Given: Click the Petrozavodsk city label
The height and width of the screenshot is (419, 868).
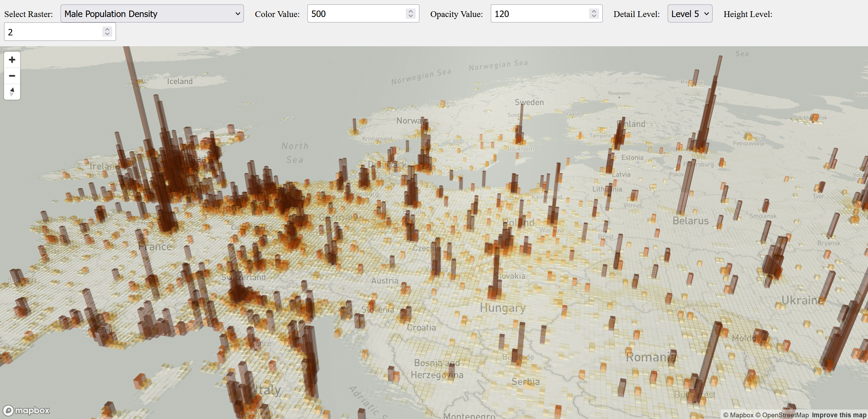Looking at the screenshot, I should [x=749, y=144].
